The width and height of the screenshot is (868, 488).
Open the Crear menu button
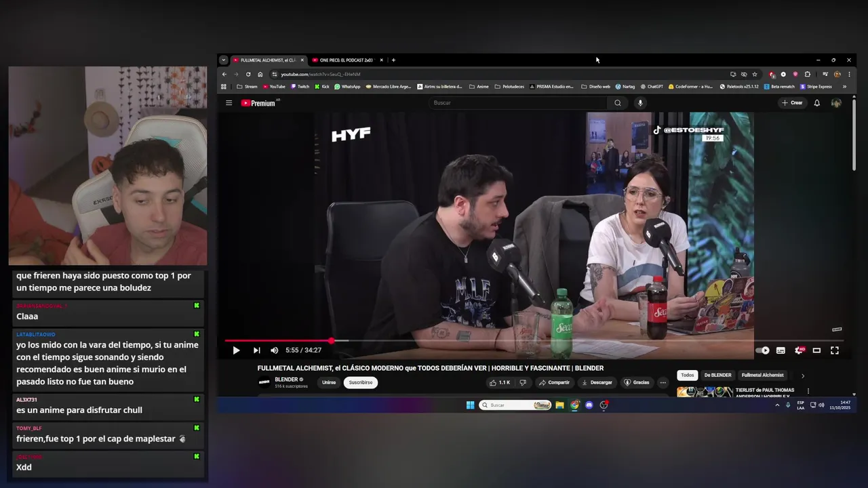pyautogui.click(x=792, y=103)
